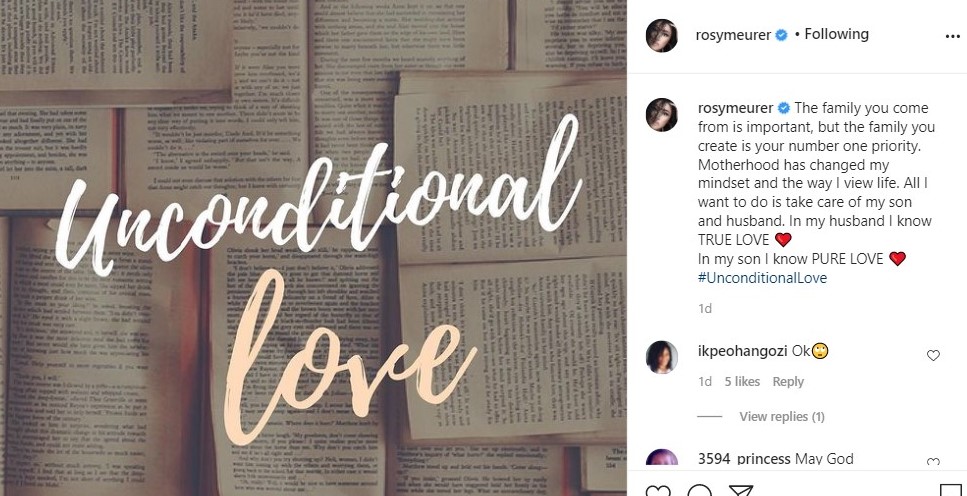Click the share paper plane icon
967x496 pixels.
pyautogui.click(x=740, y=491)
